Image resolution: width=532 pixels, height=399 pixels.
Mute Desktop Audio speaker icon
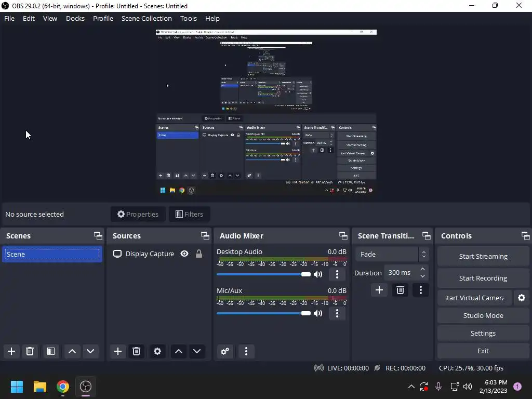coord(318,274)
